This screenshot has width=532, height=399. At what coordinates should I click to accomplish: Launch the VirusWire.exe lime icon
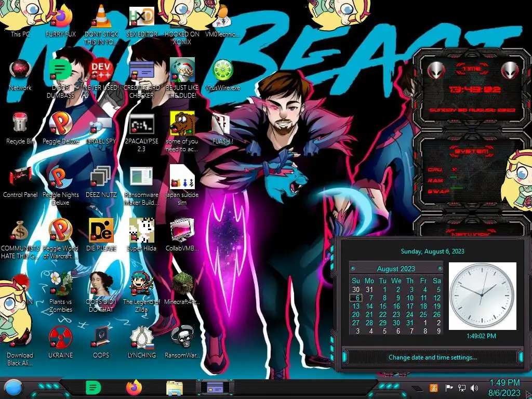point(222,75)
